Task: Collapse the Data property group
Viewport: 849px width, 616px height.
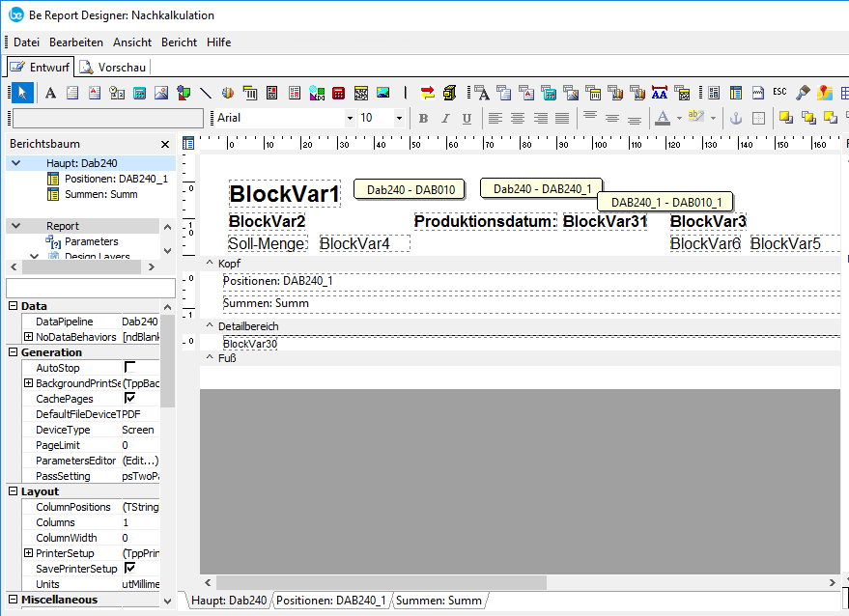Action: coord(13,306)
